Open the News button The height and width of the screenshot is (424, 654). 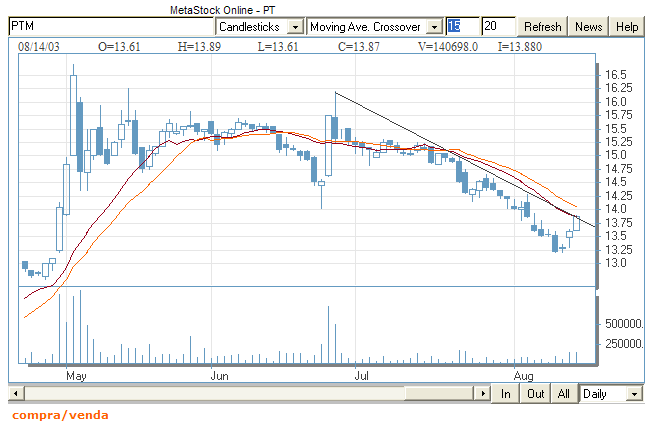click(x=589, y=27)
